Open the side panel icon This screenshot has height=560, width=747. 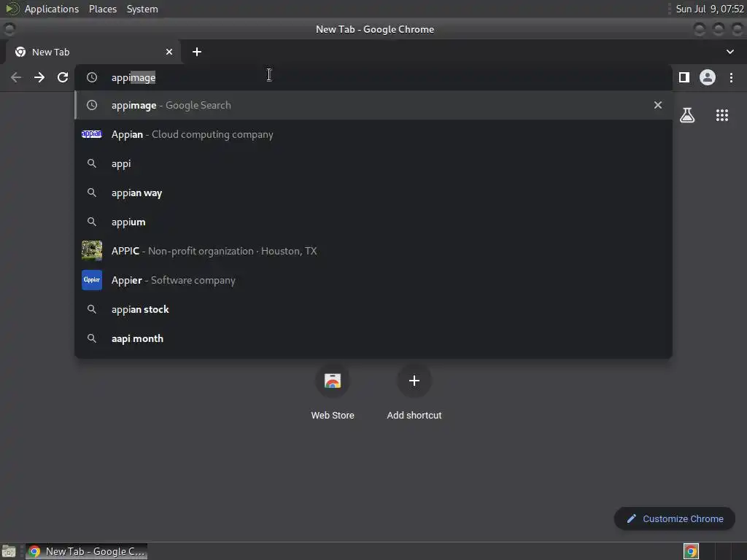tap(684, 77)
